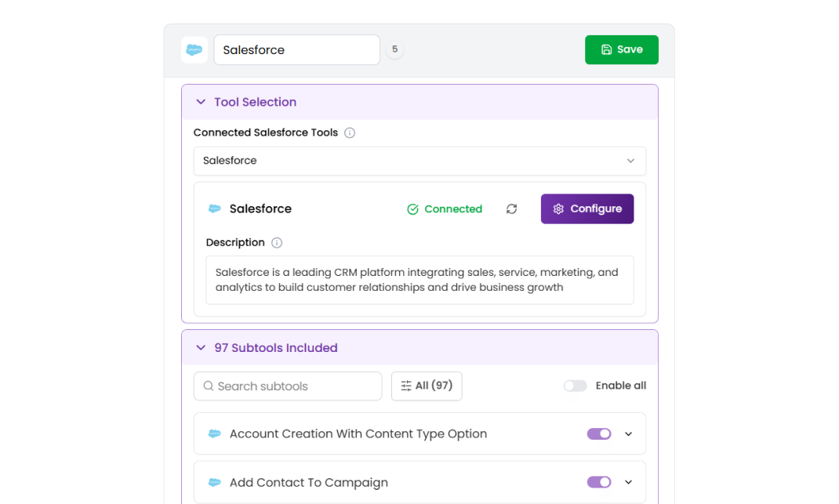The height and width of the screenshot is (504, 839).
Task: Click the info icon beside Connected Salesforce Tools
Action: (350, 133)
